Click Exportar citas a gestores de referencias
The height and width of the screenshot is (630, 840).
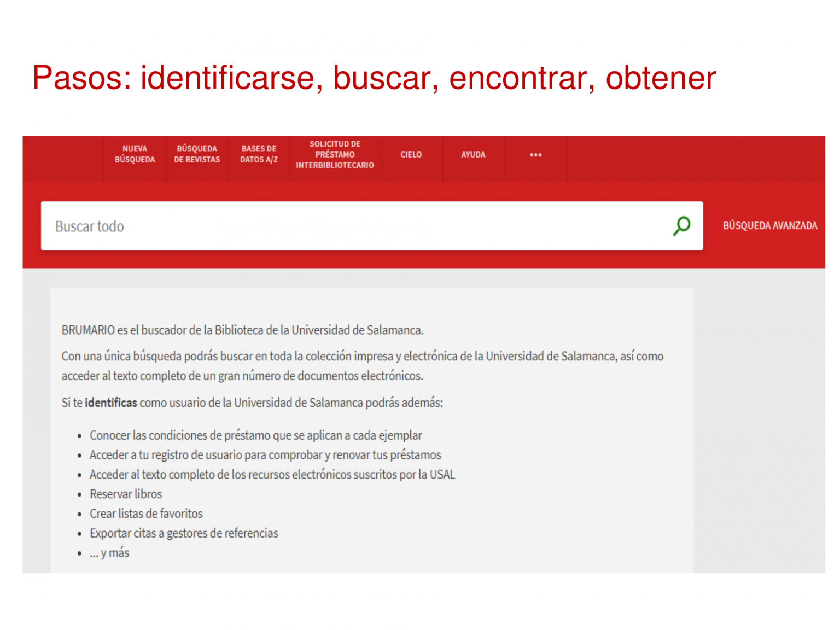click(184, 534)
